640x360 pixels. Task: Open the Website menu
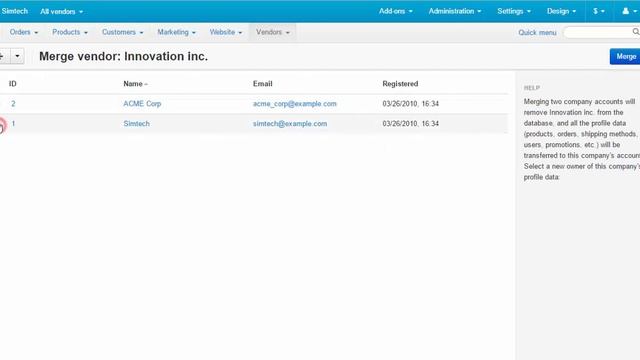[x=226, y=32]
